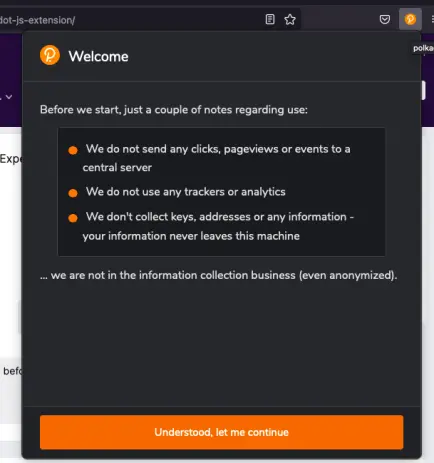
Task: Click the orange Polkadot logo beside Welcome
Action: tap(50, 55)
